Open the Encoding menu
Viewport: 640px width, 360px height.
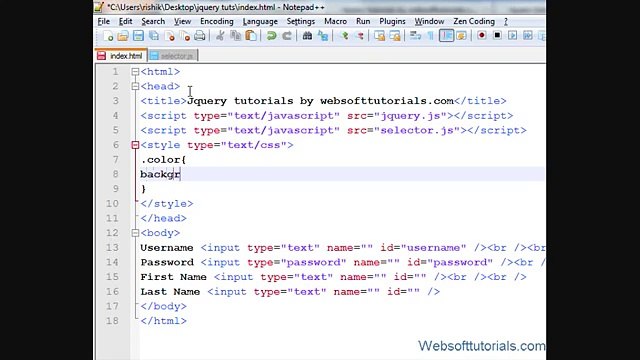coord(217,21)
